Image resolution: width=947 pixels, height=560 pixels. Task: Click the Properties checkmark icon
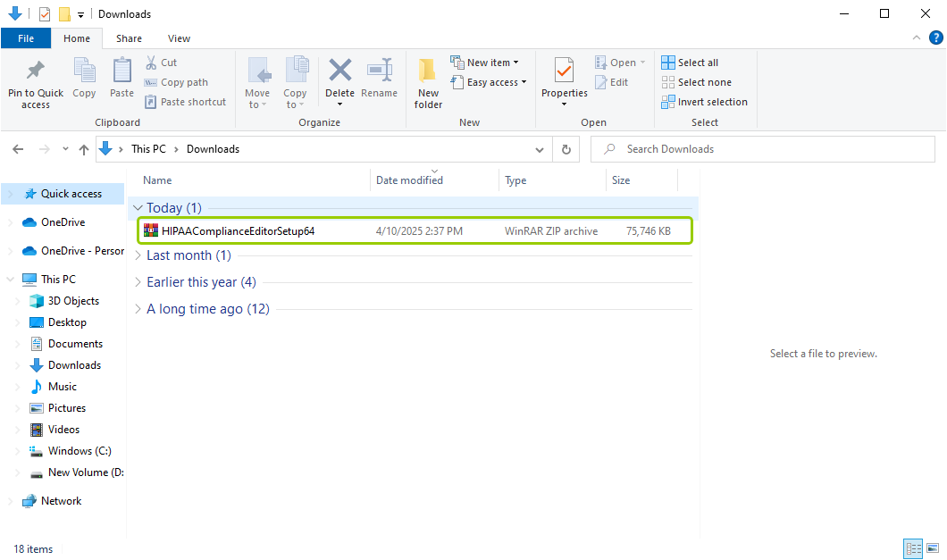pos(564,71)
